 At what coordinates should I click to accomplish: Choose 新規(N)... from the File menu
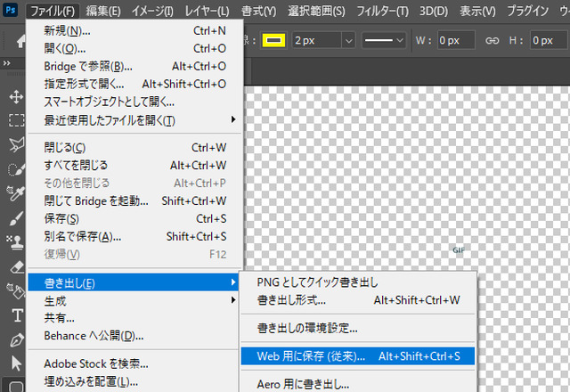pyautogui.click(x=134, y=31)
